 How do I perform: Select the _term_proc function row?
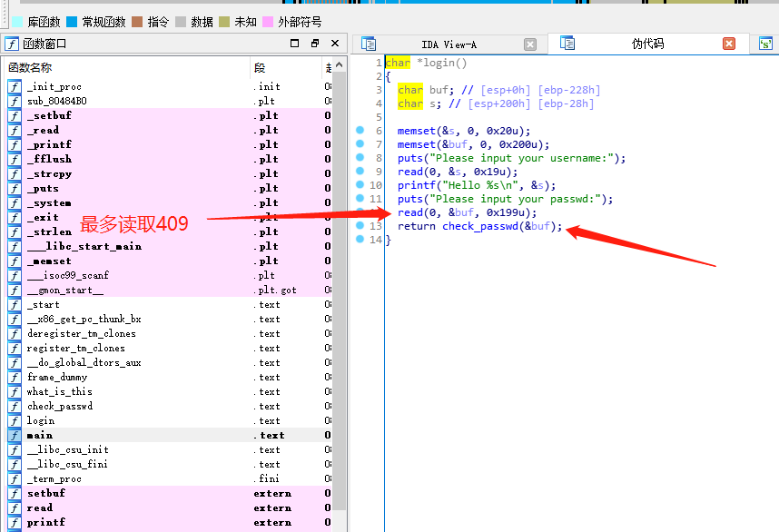pos(169,478)
